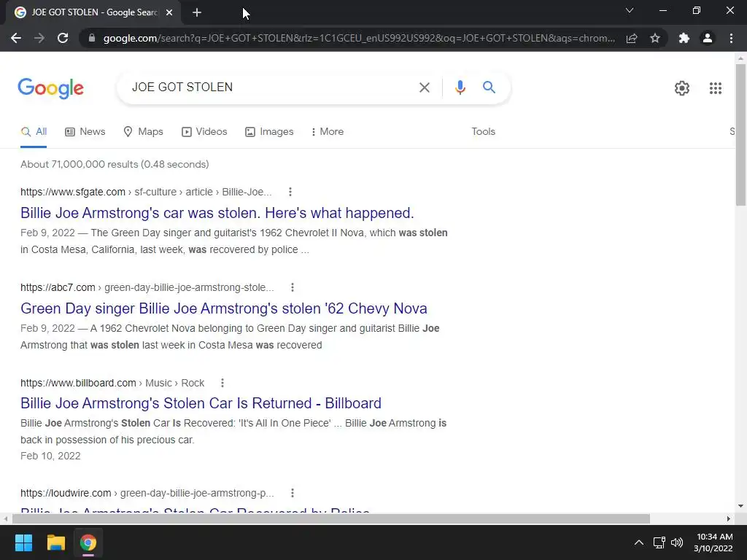Click the abc7.com URL breadcrumb
This screenshot has width=747, height=560.
pyautogui.click(x=147, y=287)
